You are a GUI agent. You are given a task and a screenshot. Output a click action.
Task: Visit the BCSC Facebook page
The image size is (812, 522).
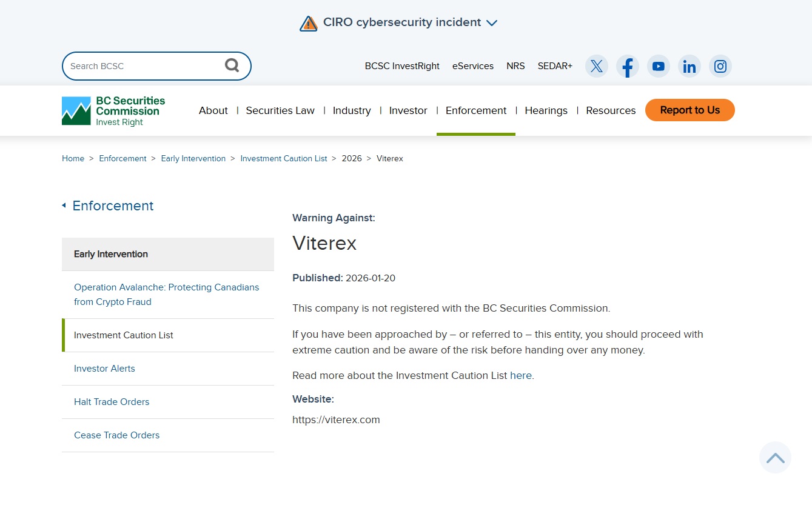pos(627,66)
